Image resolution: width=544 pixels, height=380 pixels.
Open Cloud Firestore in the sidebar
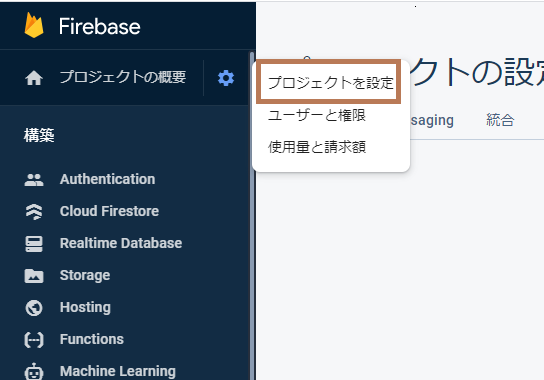[109, 211]
